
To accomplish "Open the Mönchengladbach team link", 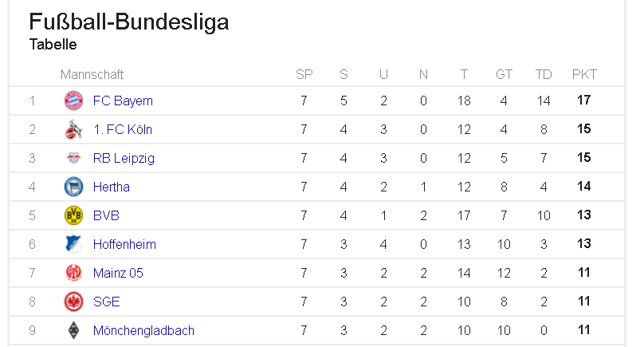I will tap(143, 330).
